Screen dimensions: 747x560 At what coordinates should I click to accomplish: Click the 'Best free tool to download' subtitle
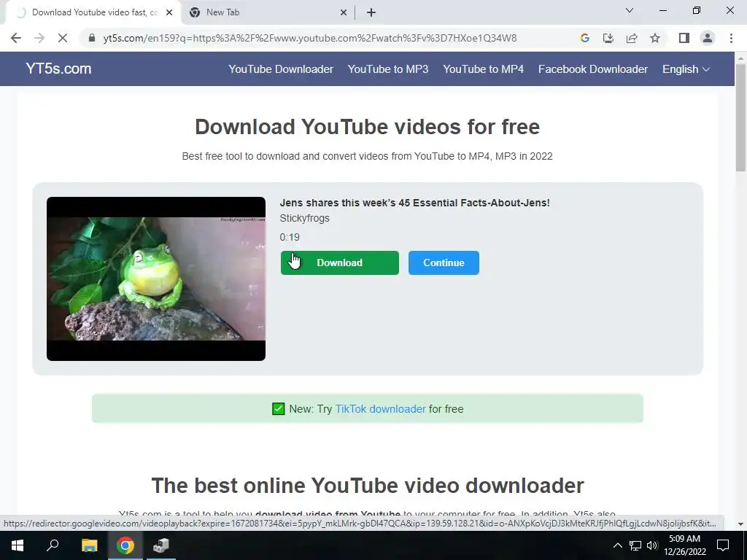click(368, 156)
